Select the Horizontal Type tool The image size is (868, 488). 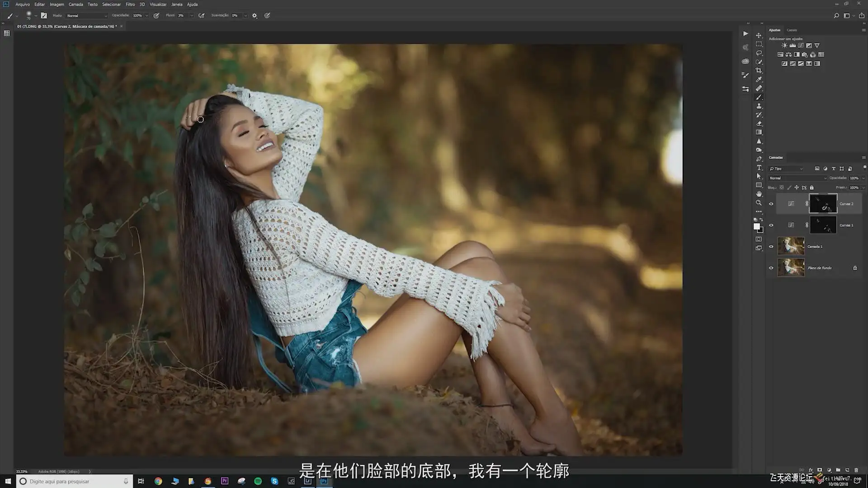click(x=759, y=168)
